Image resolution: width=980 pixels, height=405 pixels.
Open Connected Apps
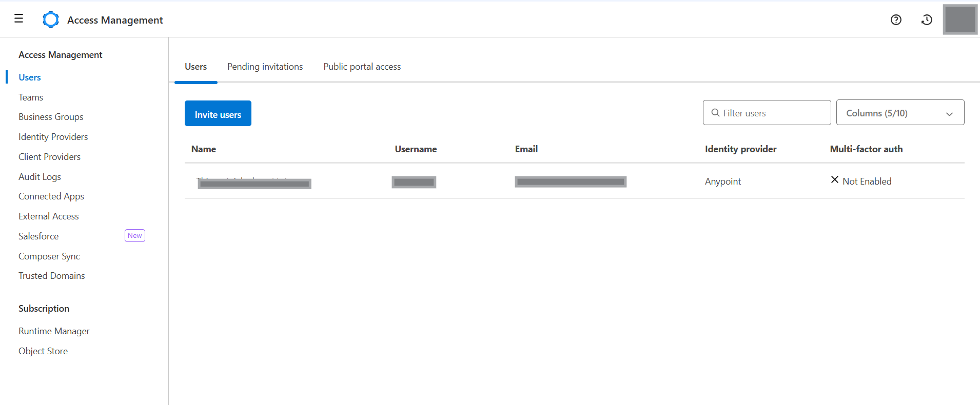(x=51, y=196)
